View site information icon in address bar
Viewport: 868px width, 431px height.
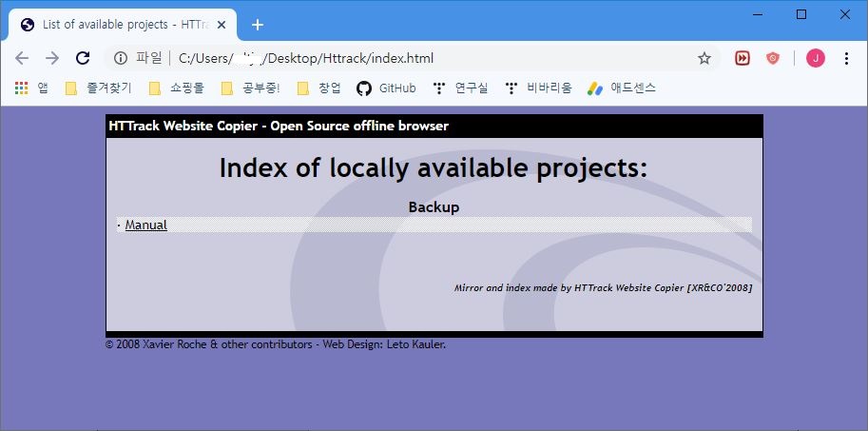tap(120, 58)
